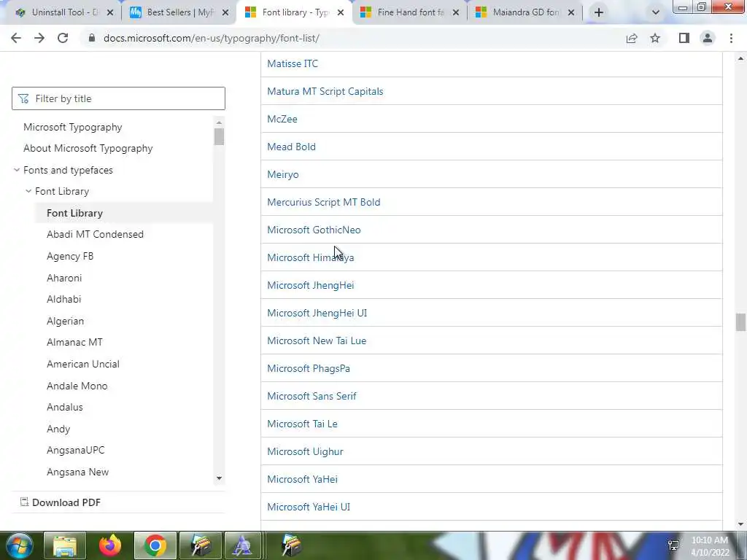Open American Uncial in sidebar
Image resolution: width=747 pixels, height=560 pixels.
[83, 364]
